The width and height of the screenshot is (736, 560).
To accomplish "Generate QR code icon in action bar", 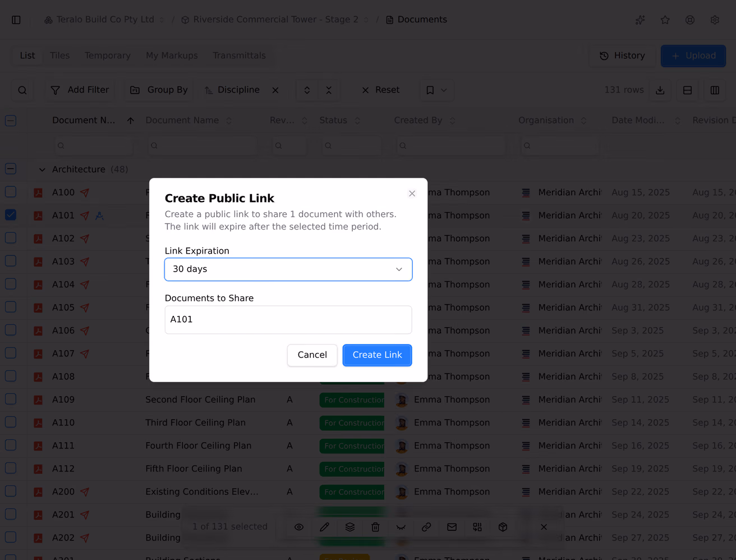I will [x=477, y=527].
